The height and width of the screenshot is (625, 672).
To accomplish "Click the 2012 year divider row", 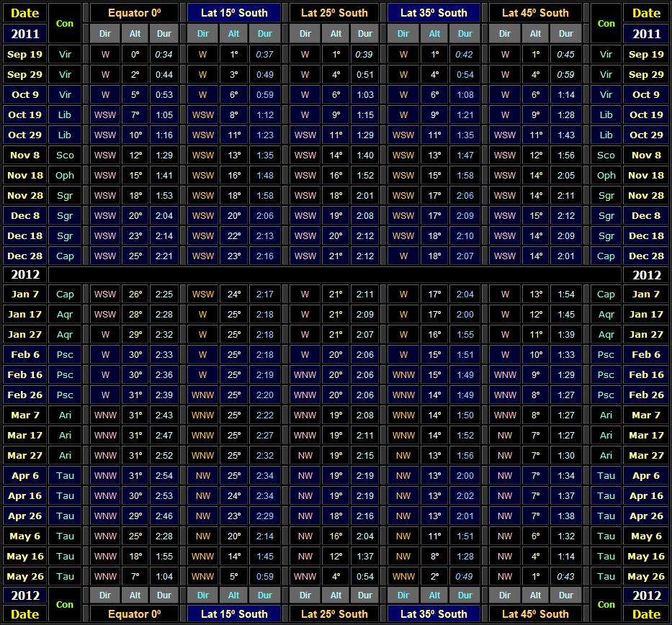I will (27, 274).
